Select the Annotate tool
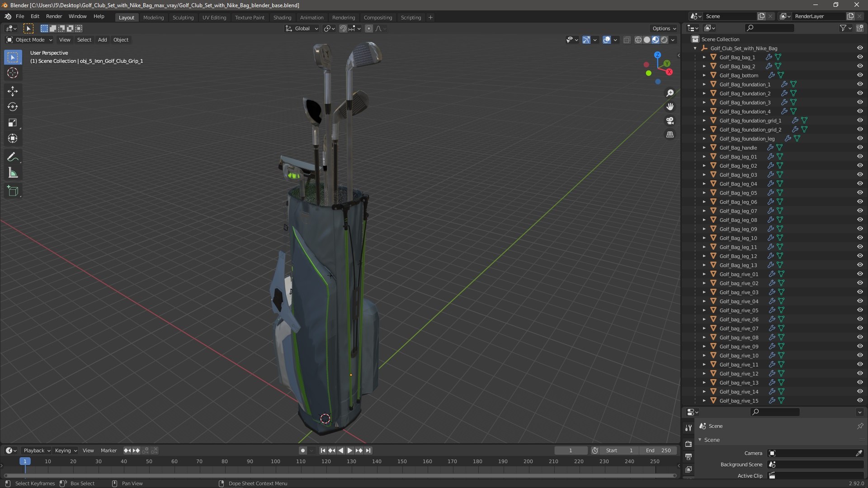 click(13, 157)
